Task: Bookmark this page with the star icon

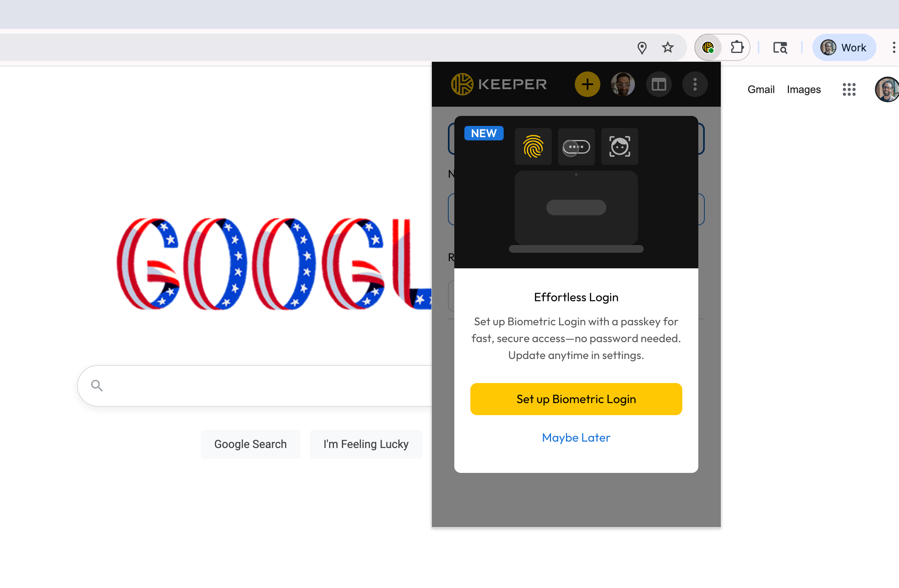Action: [x=668, y=48]
